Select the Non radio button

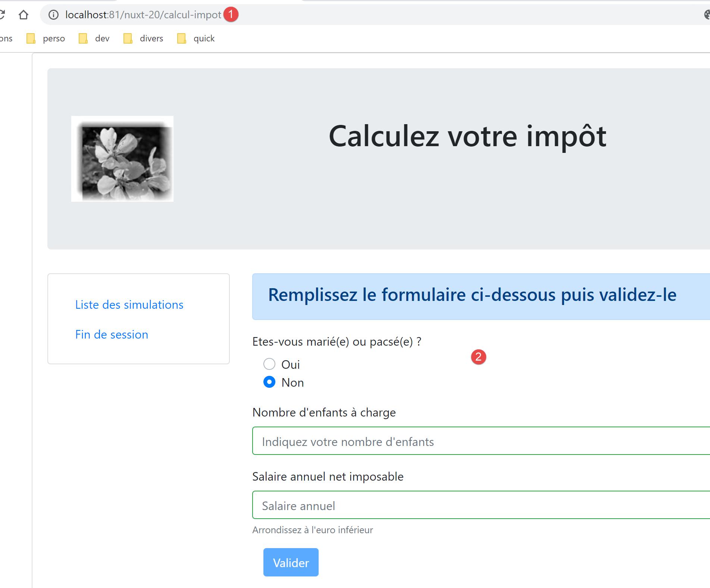point(269,382)
